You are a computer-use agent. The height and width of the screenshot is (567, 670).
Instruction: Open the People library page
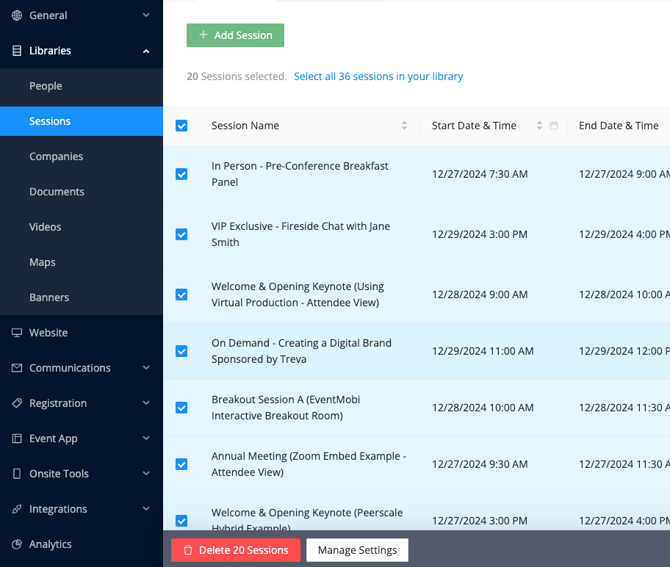(46, 86)
